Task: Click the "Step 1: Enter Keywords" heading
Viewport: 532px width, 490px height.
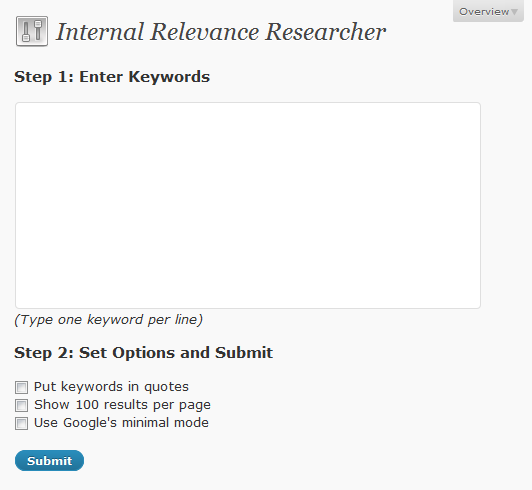Action: (x=112, y=77)
